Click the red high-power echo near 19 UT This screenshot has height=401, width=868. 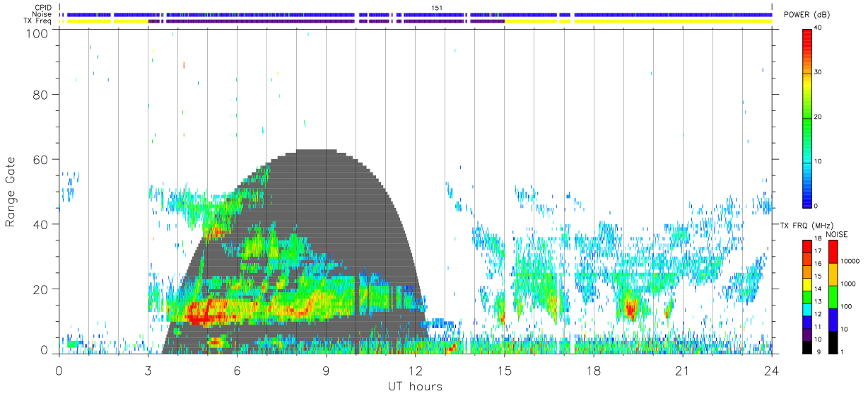click(630, 309)
